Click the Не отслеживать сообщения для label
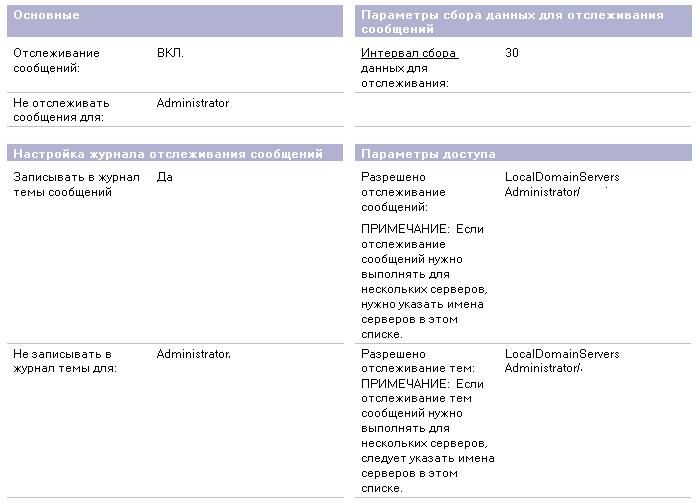 point(61,110)
